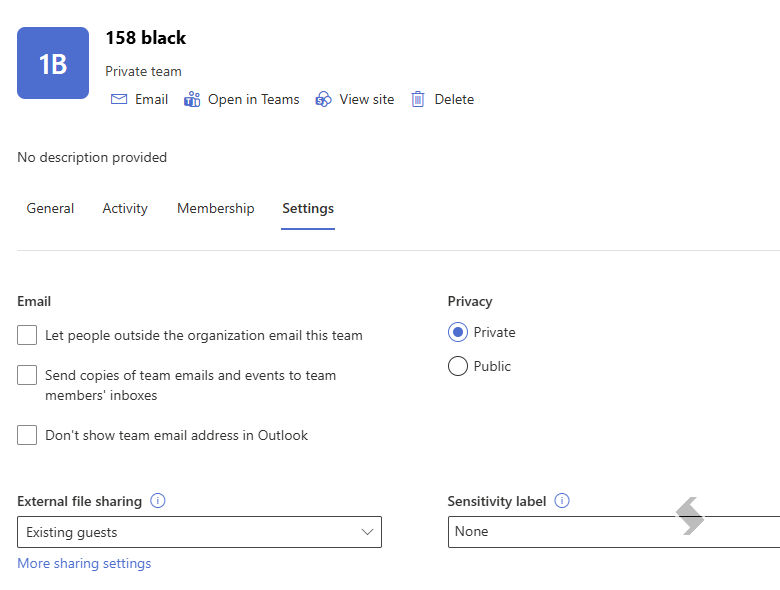Viewport: 780px width, 590px height.
Task: Click the SharePoint View site icon
Action: tap(323, 99)
